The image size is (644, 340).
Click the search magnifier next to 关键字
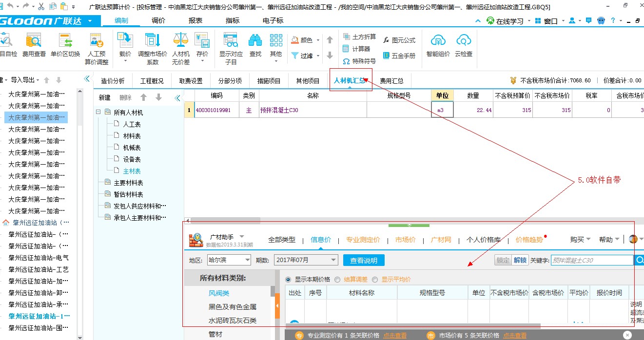(x=639, y=261)
